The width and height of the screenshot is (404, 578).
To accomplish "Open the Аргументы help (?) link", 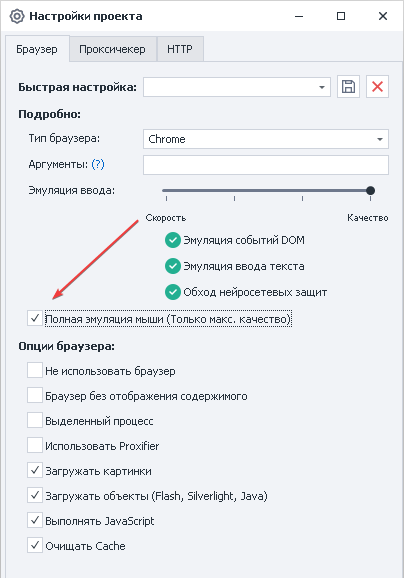I will (x=98, y=164).
